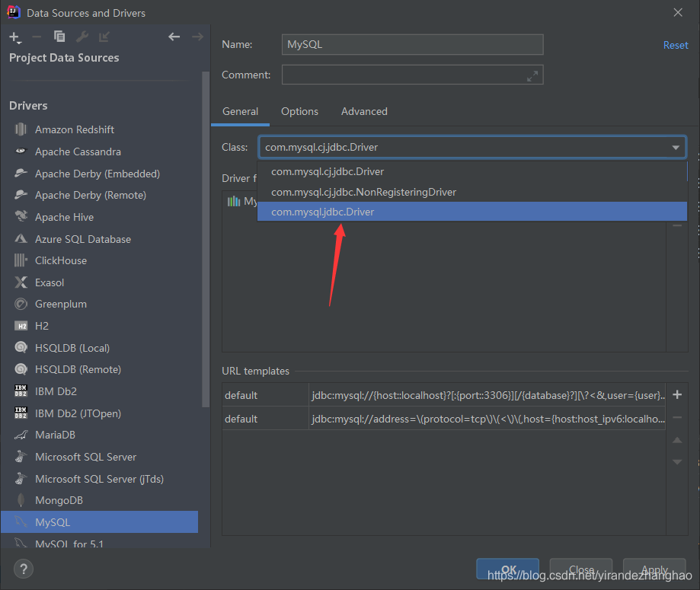This screenshot has width=700, height=590.
Task: Click the ClickHouse driver icon
Action: pos(21,260)
